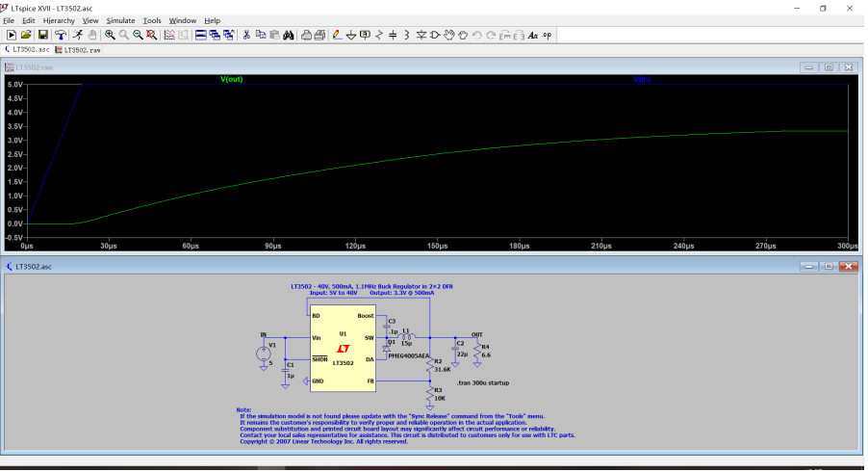Open the Simulate menu
Image resolution: width=868 pixels, height=472 pixels.
click(120, 20)
